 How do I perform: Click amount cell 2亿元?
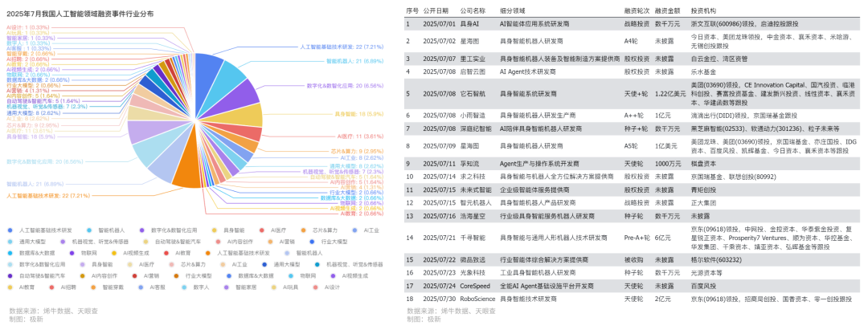pos(662,299)
